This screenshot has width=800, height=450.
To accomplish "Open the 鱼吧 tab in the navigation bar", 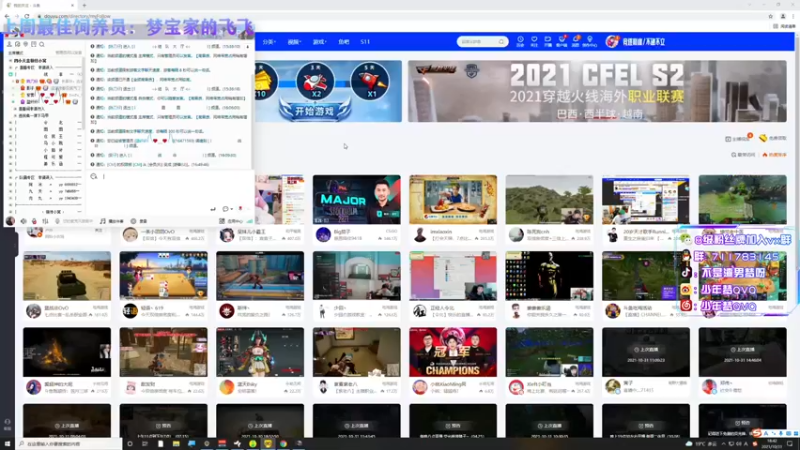I will click(343, 42).
